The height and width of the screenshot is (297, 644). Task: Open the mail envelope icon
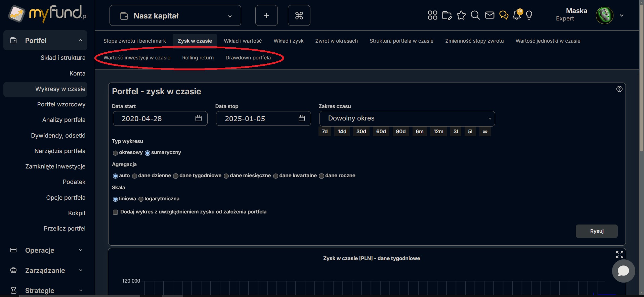coord(489,15)
